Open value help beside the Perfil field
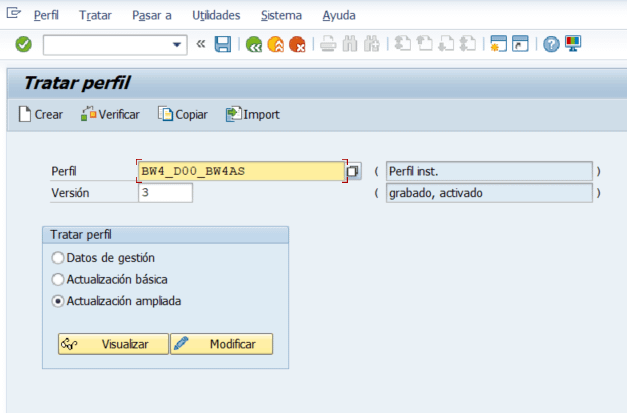This screenshot has height=413, width=627. pyautogui.click(x=353, y=172)
